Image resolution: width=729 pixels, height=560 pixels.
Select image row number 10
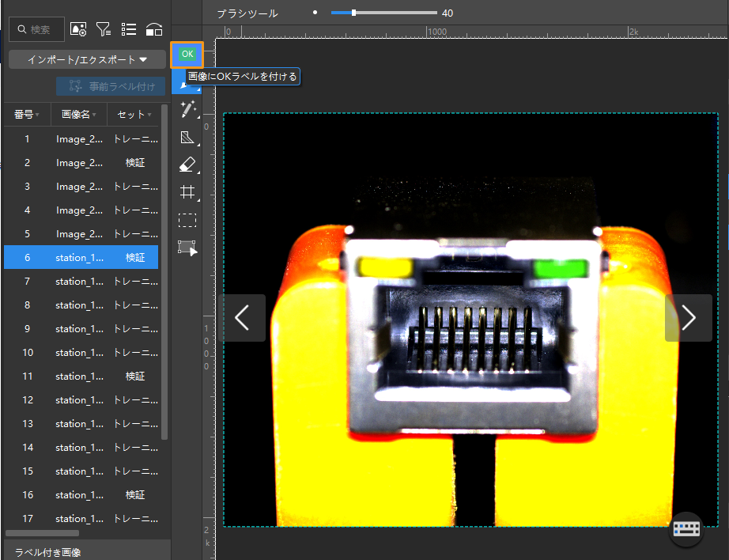[x=81, y=353]
